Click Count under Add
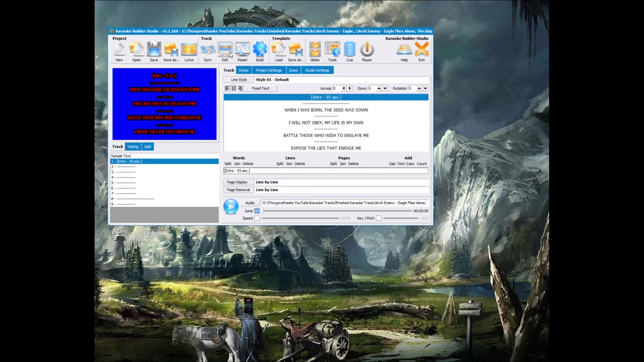Screen dimensions: 644x362 [x=422, y=164]
